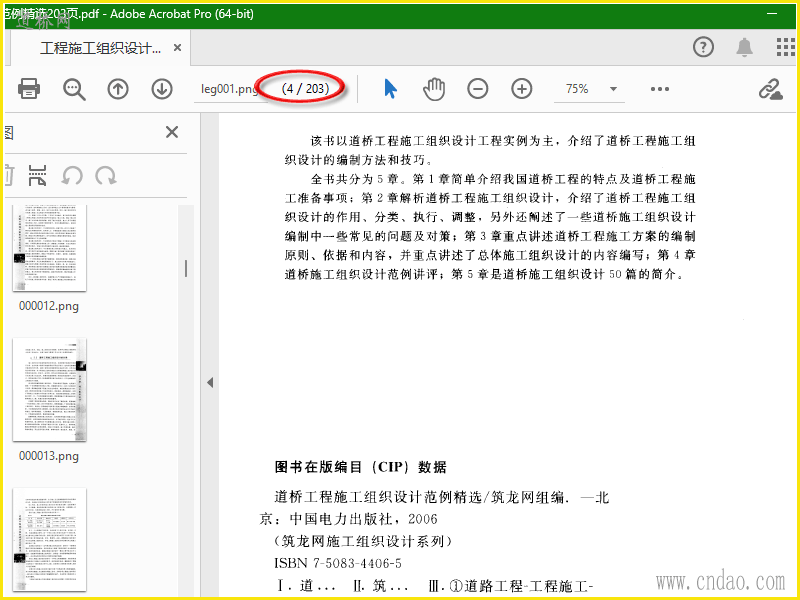Rotate pages counterclockwise
Image resolution: width=800 pixels, height=600 pixels.
pyautogui.click(x=72, y=176)
